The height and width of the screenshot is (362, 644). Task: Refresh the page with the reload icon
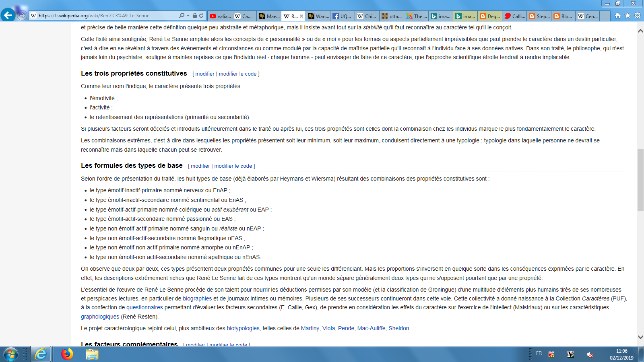click(201, 16)
